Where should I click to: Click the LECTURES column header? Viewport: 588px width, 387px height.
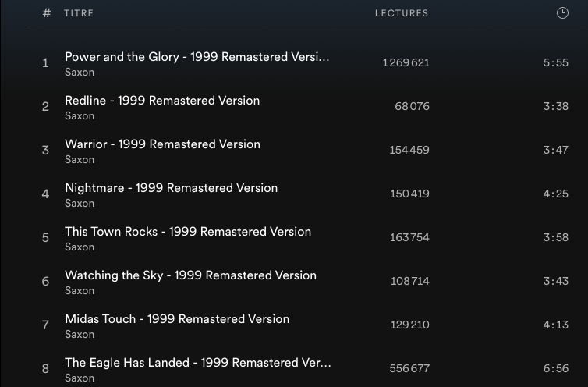coord(402,13)
